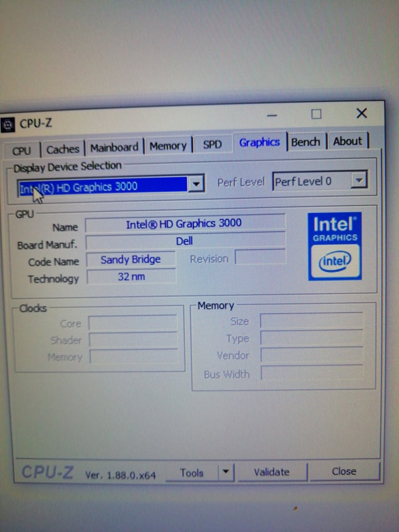Click the Memory Vendor field
Image resolution: width=399 pixels, height=532 pixels.
coord(312,355)
